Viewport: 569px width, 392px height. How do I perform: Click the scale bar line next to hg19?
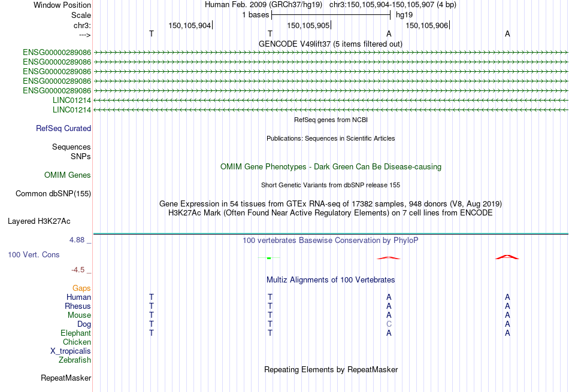[x=331, y=15]
